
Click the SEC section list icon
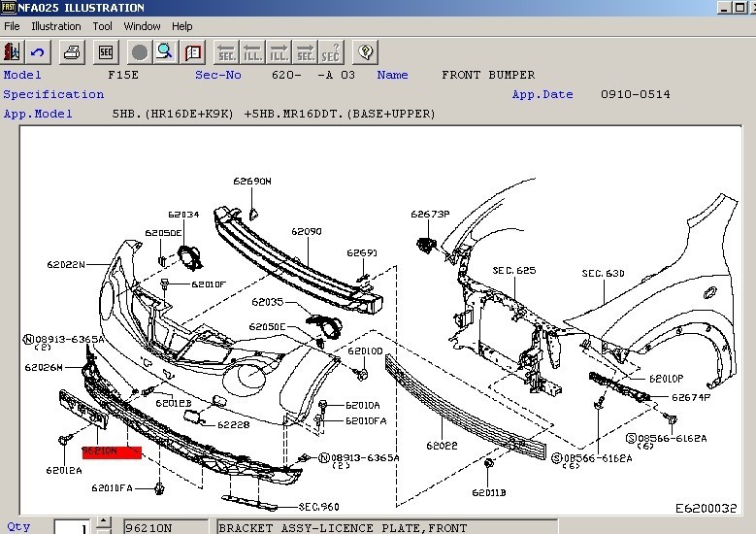pyautogui.click(x=106, y=51)
